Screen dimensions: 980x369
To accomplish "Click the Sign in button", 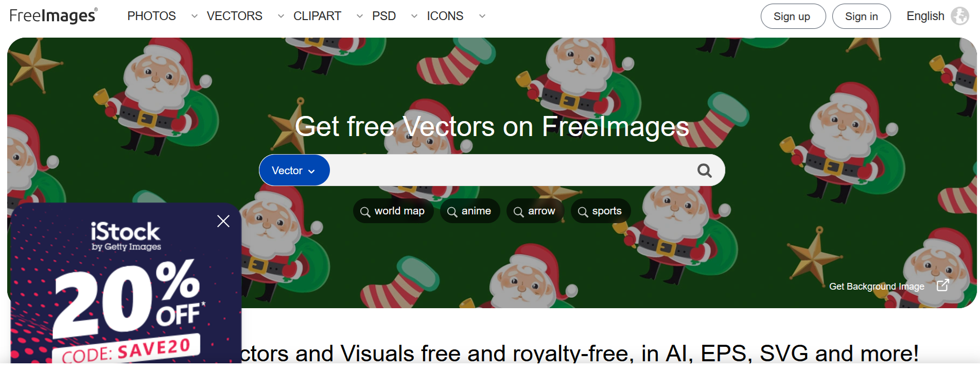I will click(861, 16).
